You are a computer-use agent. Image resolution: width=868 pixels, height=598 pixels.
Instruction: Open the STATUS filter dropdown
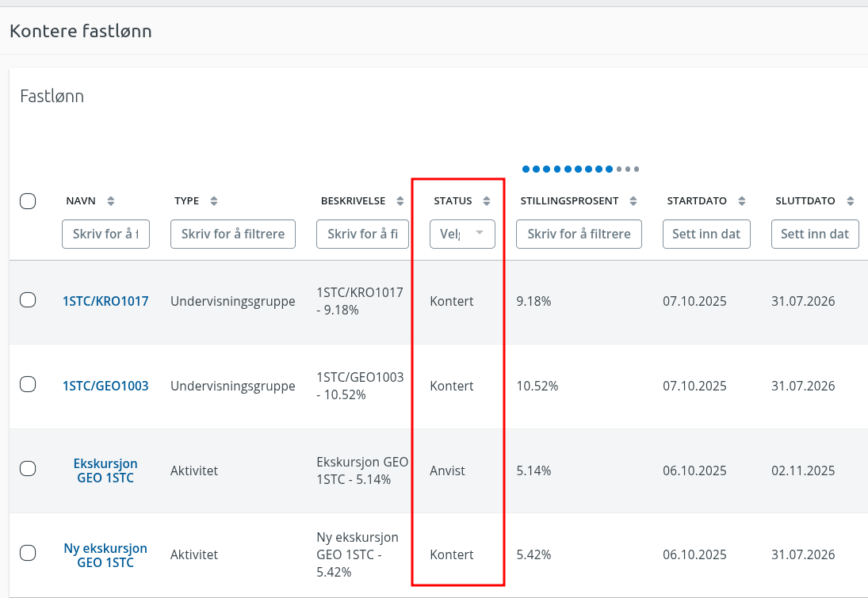tap(462, 234)
